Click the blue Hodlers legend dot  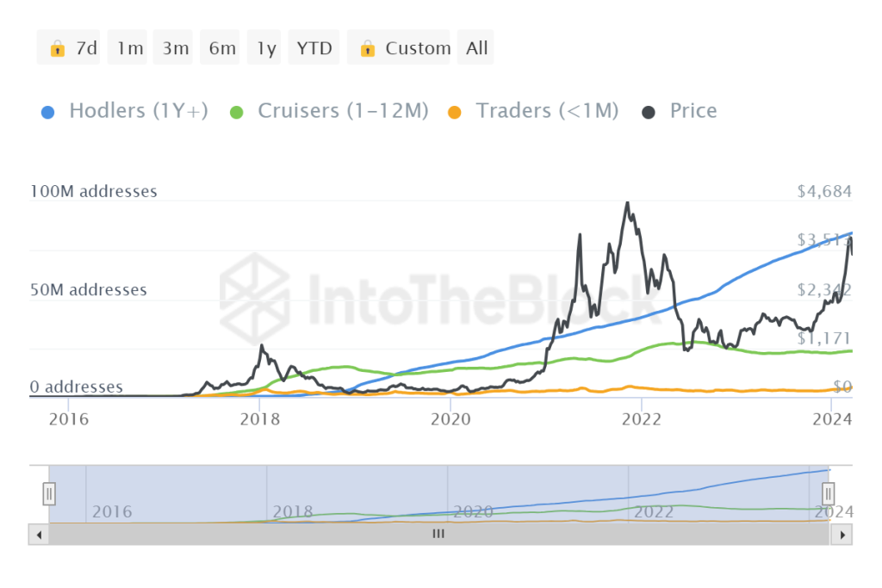point(48,111)
